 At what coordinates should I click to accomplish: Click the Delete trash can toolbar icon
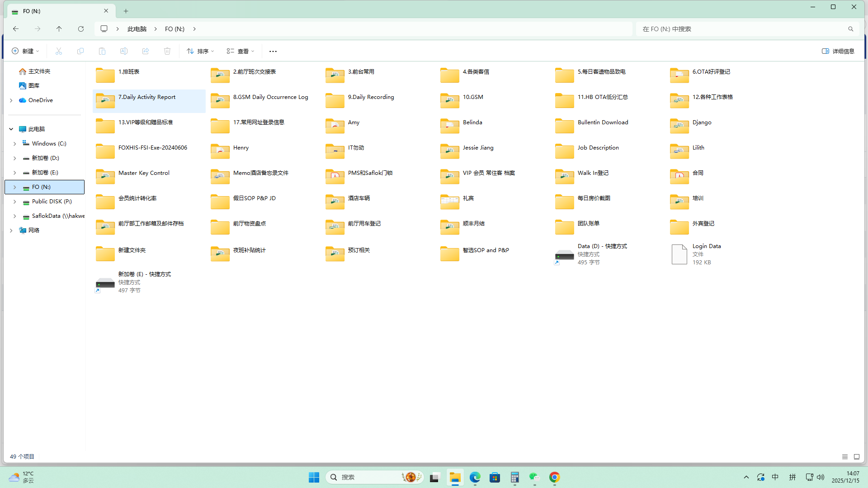(167, 51)
